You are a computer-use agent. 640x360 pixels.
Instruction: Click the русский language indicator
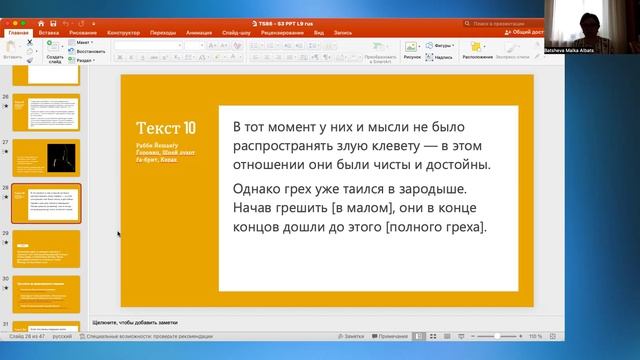[x=62, y=336]
